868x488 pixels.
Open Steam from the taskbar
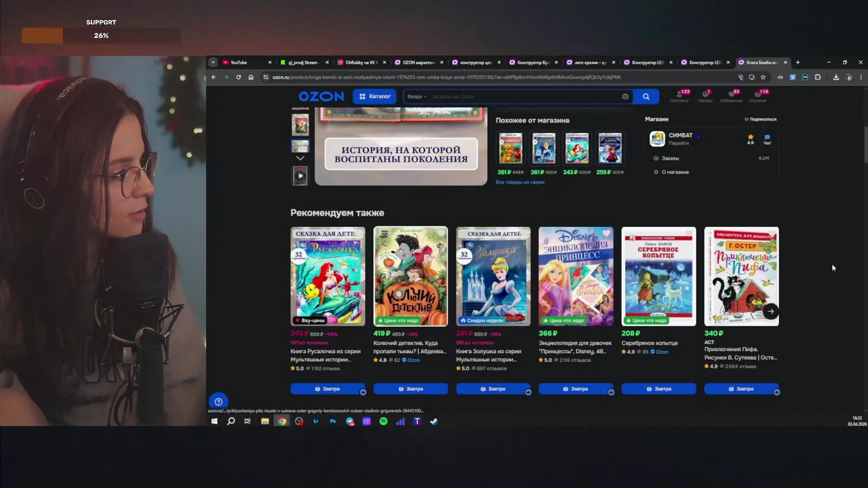[434, 422]
